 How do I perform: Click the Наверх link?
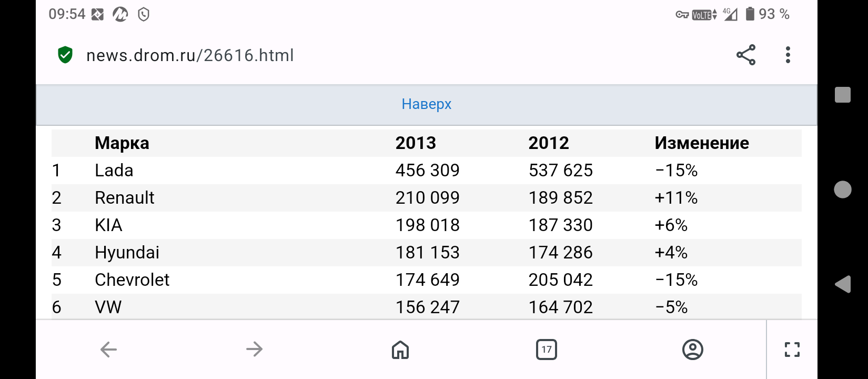[x=427, y=104]
